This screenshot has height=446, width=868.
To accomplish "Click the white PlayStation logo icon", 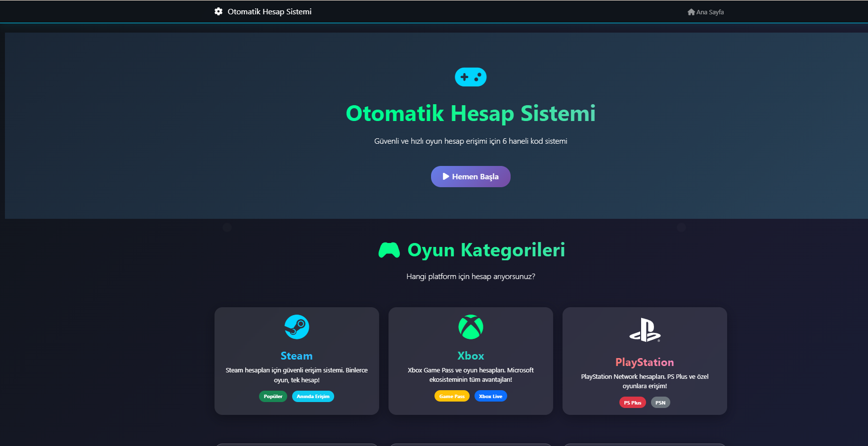I will 645,330.
